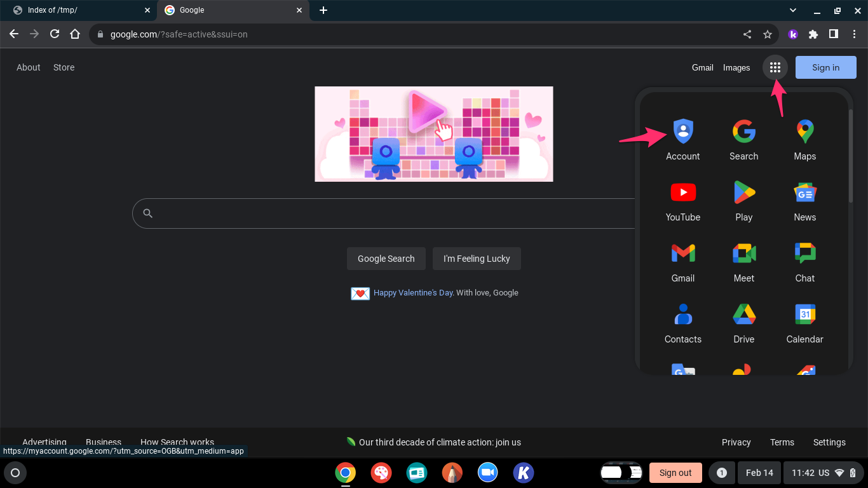Launch Google Maps from apps panel
Screen dimensions: 868x488
804,139
